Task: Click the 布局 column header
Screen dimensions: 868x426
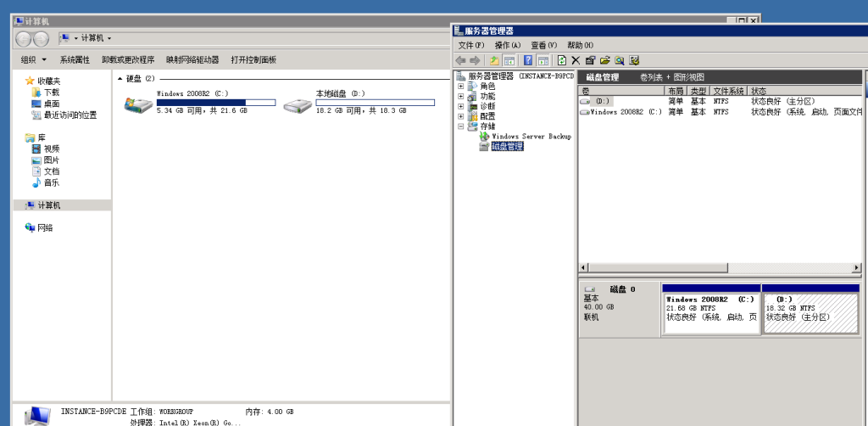Action: pos(676,90)
